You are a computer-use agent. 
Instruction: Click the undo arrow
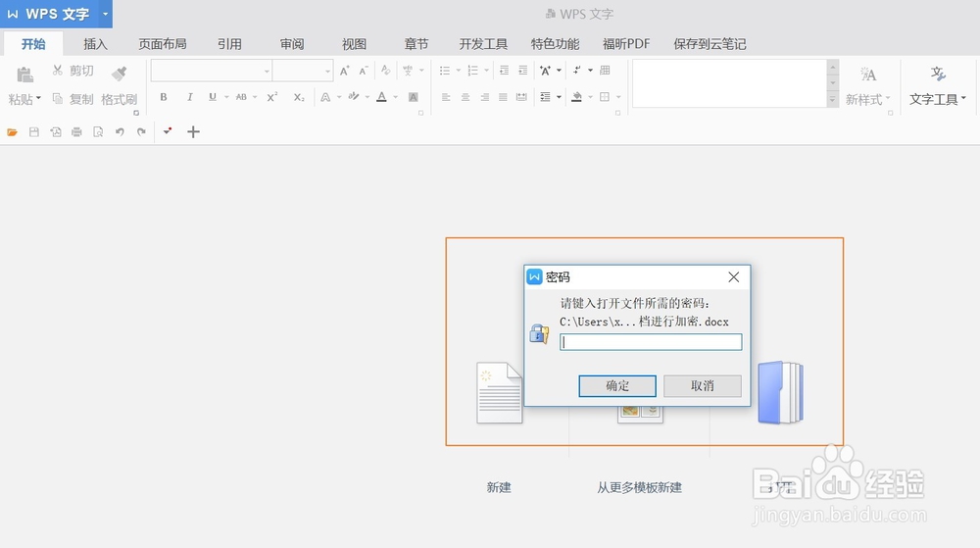point(120,131)
